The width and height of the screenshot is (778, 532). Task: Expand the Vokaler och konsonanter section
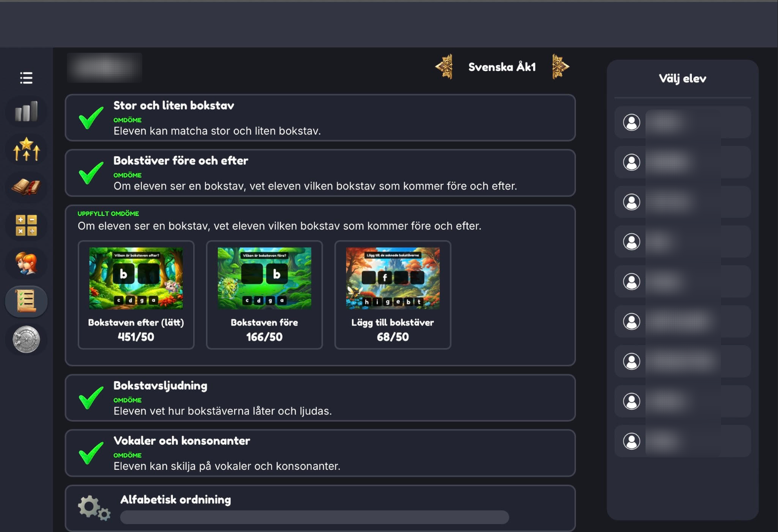coord(320,453)
